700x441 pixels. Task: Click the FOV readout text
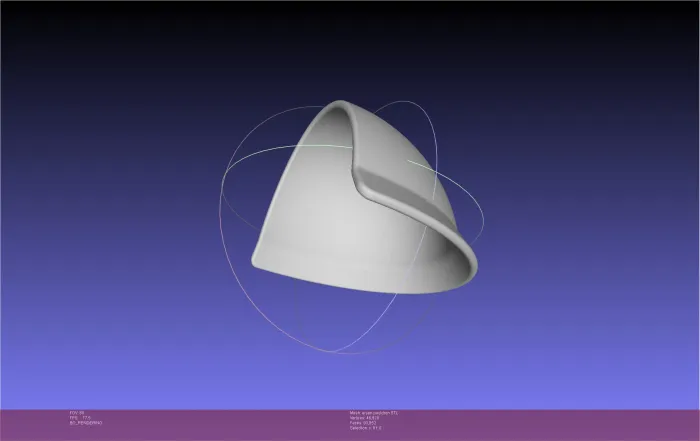(77, 413)
